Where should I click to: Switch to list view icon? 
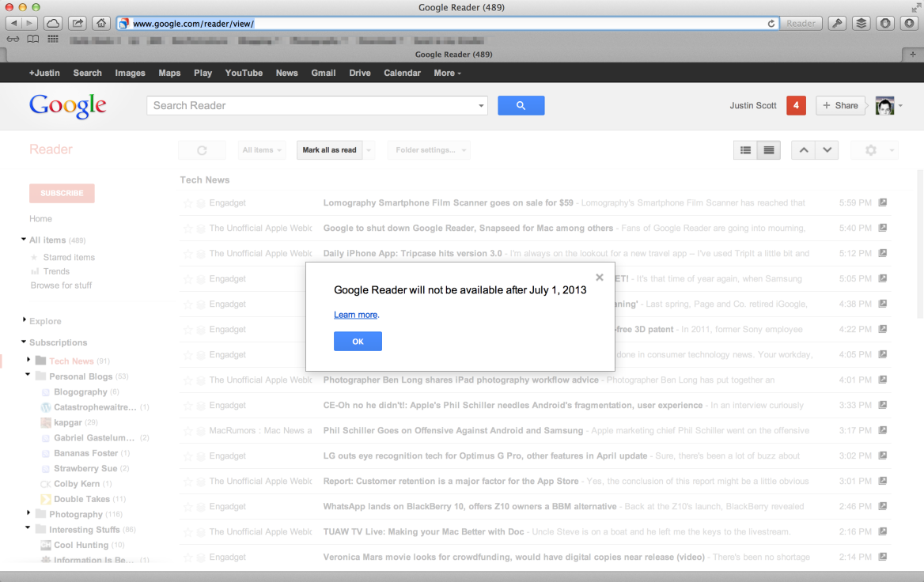coord(745,150)
